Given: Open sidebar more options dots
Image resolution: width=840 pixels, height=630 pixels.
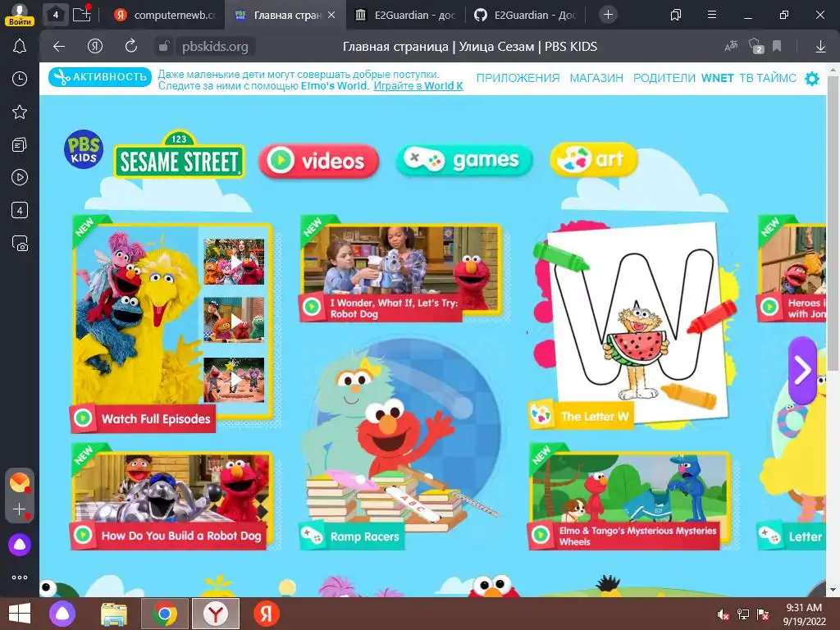Looking at the screenshot, I should click(x=20, y=577).
